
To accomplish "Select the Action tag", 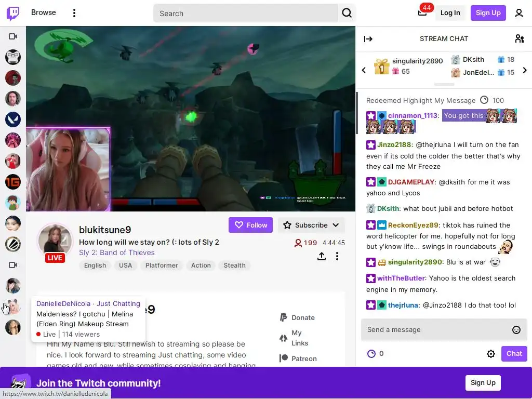I will pos(201,265).
